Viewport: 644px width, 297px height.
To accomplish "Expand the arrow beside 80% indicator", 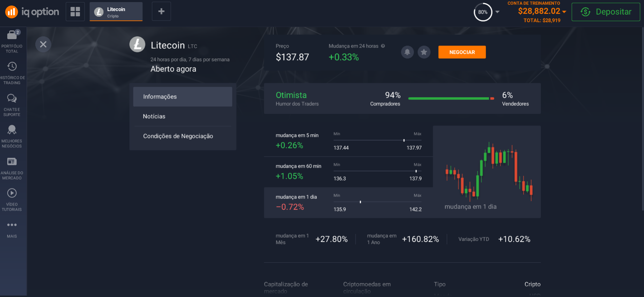I will coord(497,12).
